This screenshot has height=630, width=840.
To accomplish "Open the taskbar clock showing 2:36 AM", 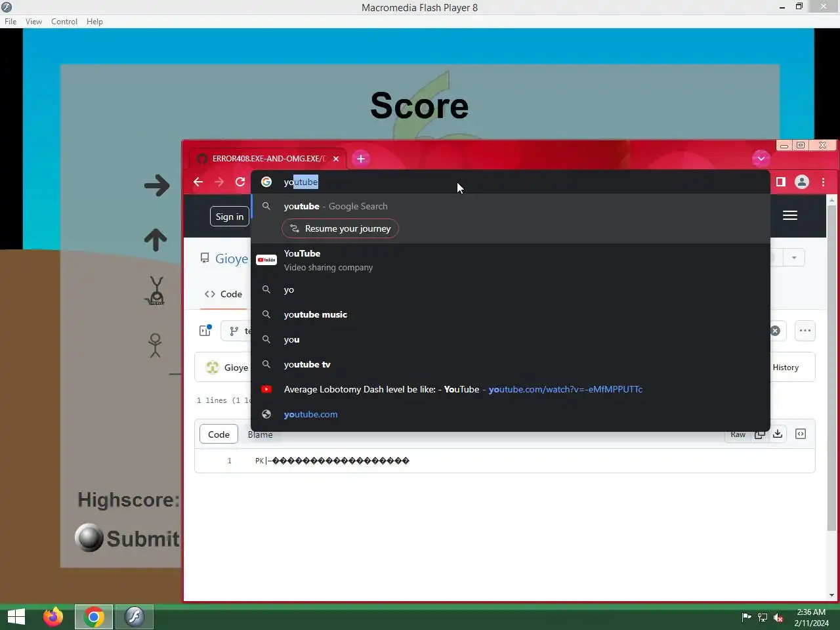I will coord(811,618).
